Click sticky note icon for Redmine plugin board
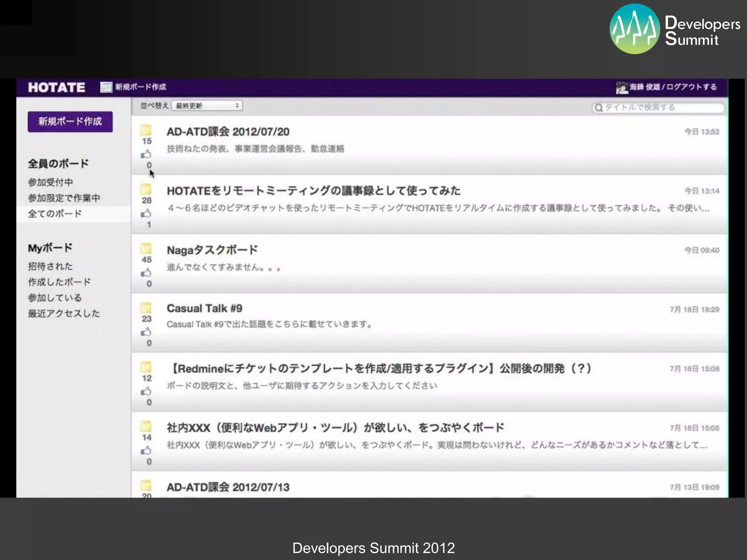The height and width of the screenshot is (560, 747). click(146, 367)
